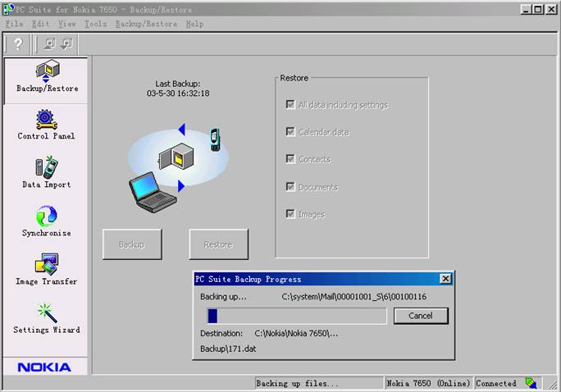The image size is (561, 392).
Task: Click the Backup\171.dat file name text
Action: (x=228, y=349)
